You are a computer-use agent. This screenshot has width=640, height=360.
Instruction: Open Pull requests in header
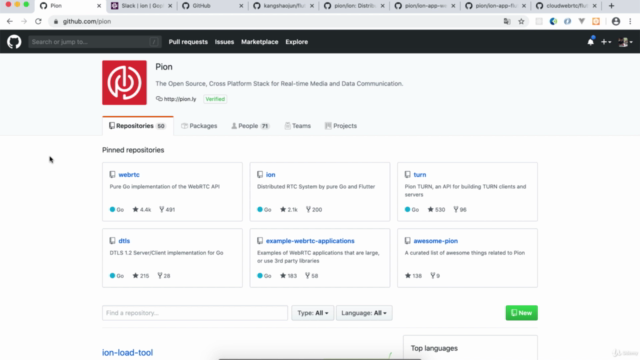point(188,42)
